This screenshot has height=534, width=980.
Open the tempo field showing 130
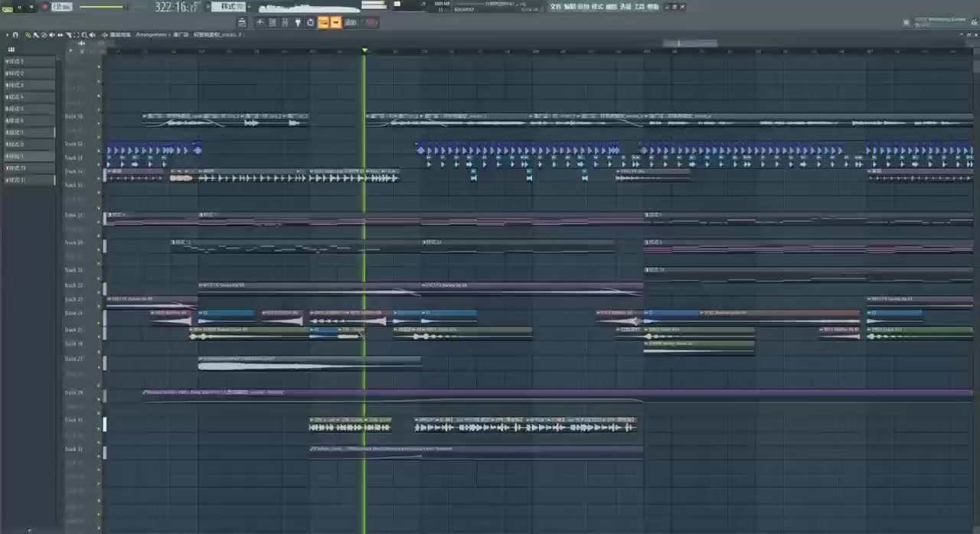pyautogui.click(x=61, y=6)
